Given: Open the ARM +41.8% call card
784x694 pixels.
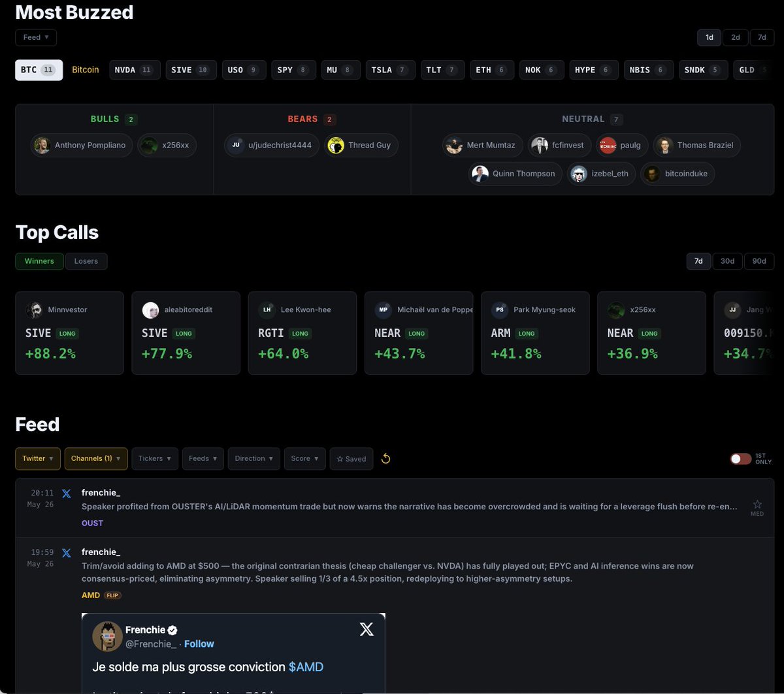Looking at the screenshot, I should 535,333.
